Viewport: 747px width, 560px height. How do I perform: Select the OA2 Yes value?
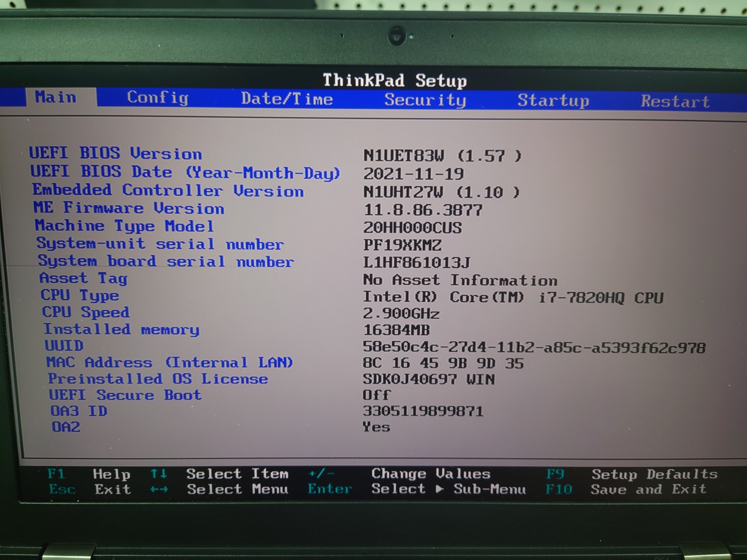point(376,427)
